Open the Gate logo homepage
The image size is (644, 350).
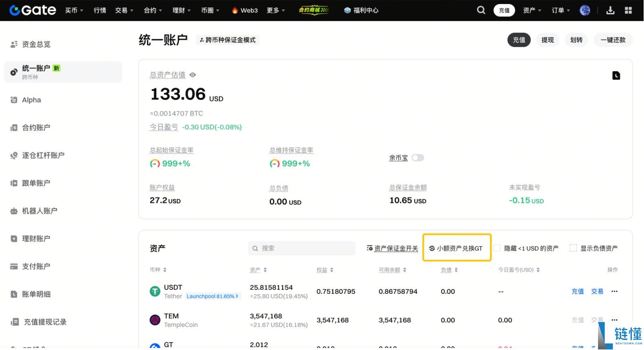(33, 10)
